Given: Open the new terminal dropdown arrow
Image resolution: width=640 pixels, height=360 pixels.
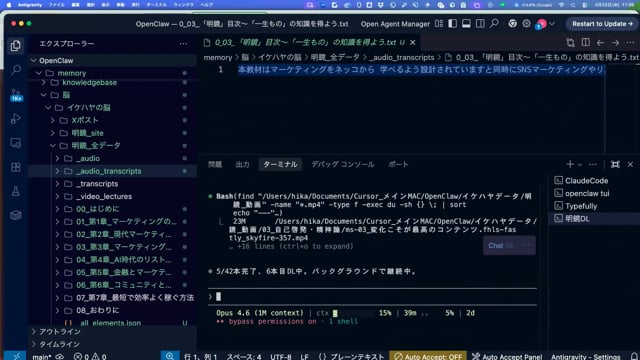Looking at the screenshot, I should point(580,164).
